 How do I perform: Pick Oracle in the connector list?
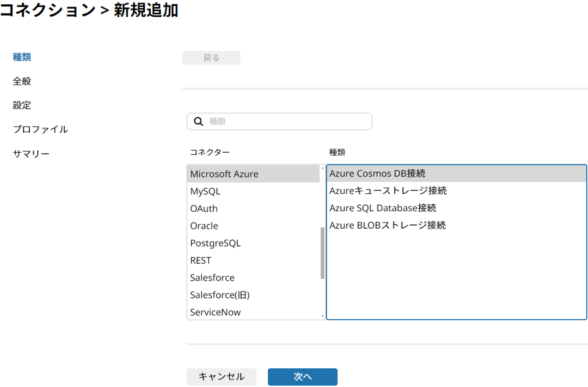pos(204,226)
